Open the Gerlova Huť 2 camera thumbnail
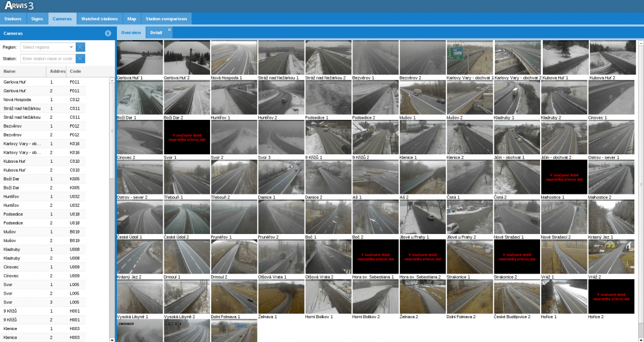644x342 pixels. point(187,58)
